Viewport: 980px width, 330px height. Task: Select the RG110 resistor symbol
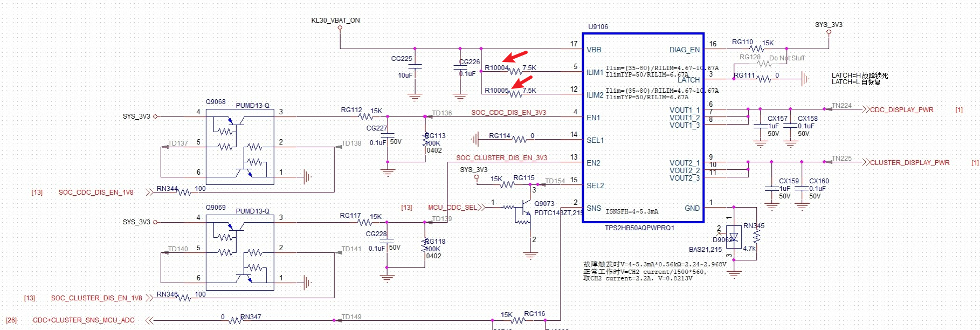(x=757, y=49)
